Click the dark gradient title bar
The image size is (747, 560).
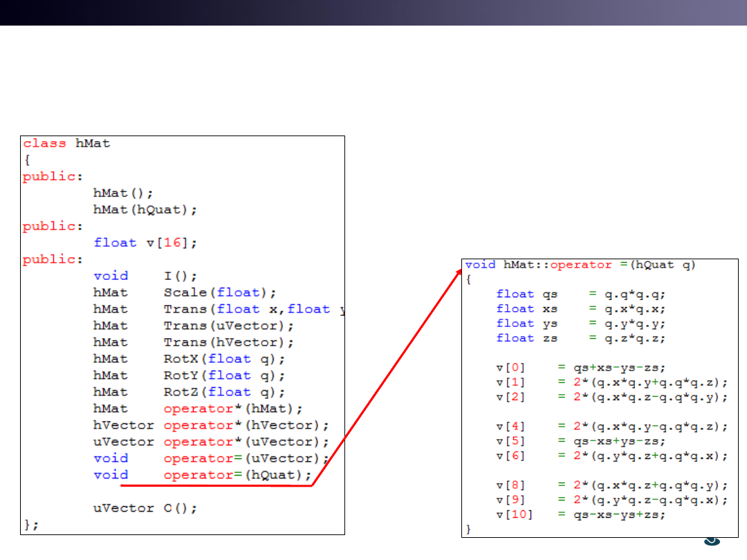point(373,12)
